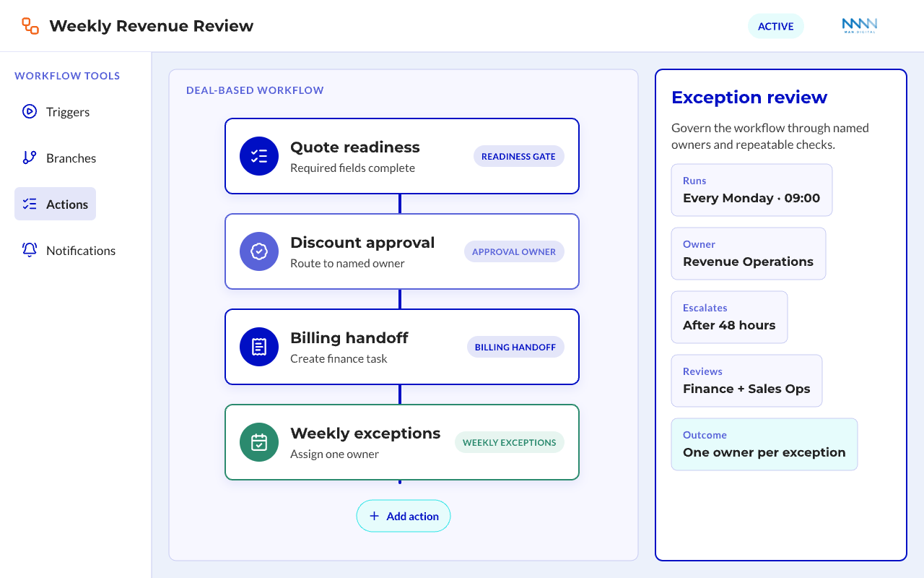Click the Notifications bell icon
Image resolution: width=924 pixels, height=578 pixels.
click(x=30, y=250)
